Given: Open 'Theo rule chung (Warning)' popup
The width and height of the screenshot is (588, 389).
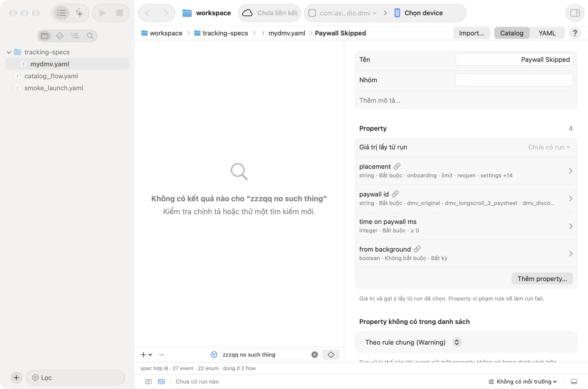Looking at the screenshot, I should (413, 342).
